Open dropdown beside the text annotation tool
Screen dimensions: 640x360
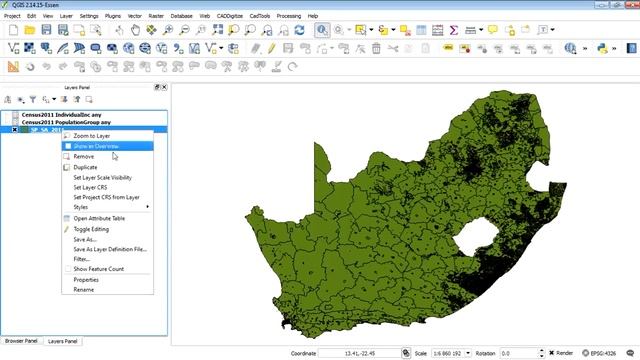pos(553,30)
